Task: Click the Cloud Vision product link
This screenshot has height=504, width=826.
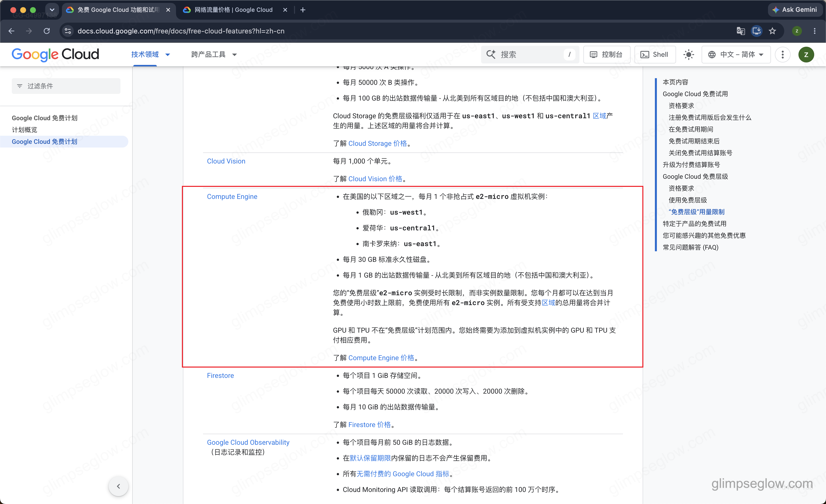Action: [x=226, y=161]
